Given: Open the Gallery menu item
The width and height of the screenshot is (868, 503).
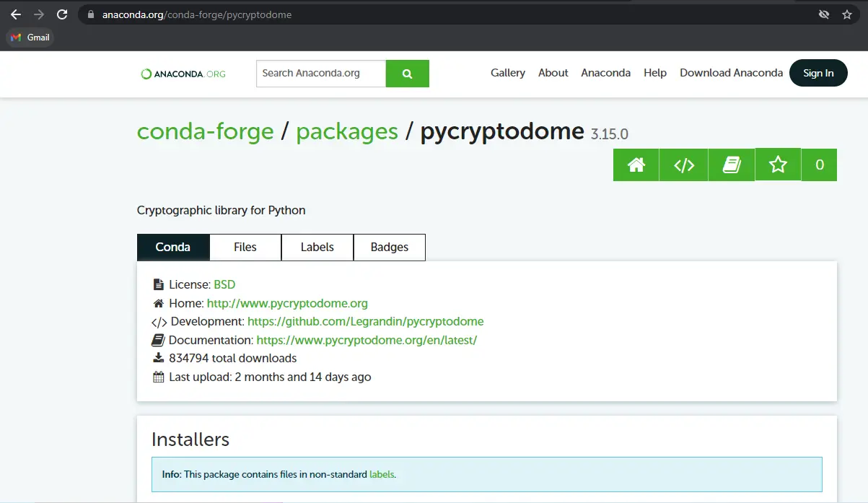Looking at the screenshot, I should [x=508, y=73].
